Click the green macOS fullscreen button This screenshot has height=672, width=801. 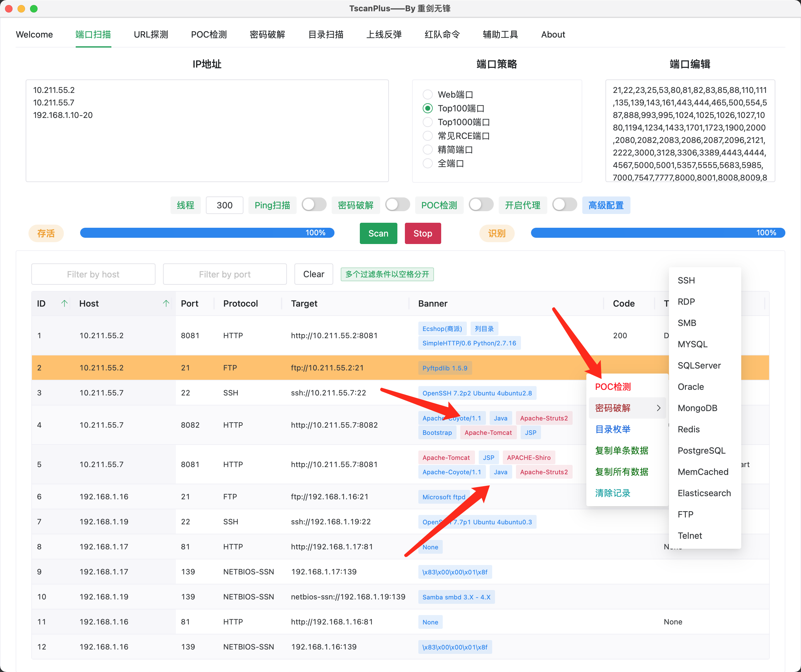(34, 8)
